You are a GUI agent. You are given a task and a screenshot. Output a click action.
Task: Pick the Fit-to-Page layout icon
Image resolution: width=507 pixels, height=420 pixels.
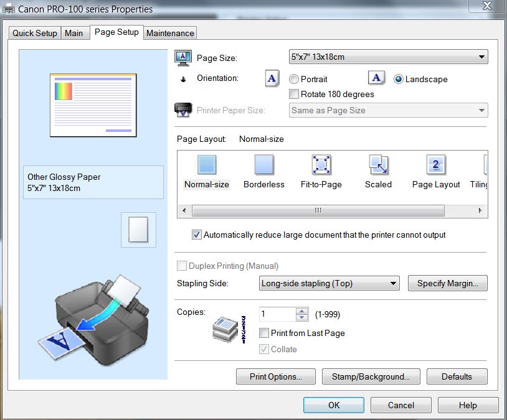[x=321, y=164]
